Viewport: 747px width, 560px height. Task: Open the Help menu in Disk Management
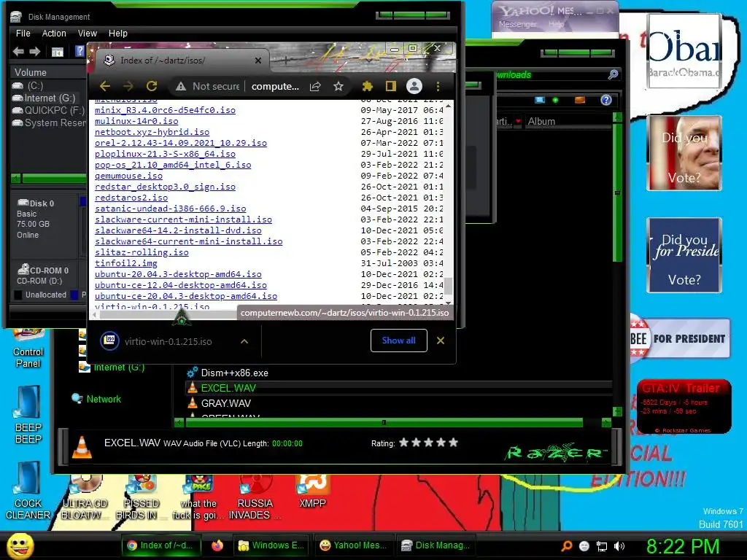tap(117, 34)
